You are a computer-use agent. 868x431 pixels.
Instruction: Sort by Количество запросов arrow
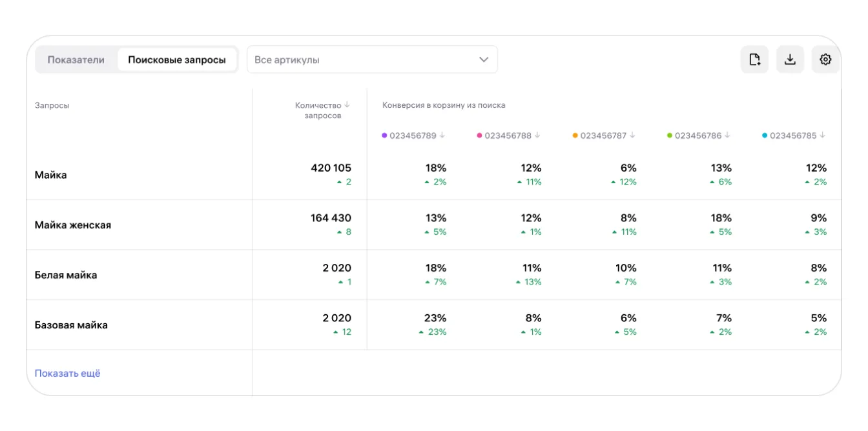(347, 105)
